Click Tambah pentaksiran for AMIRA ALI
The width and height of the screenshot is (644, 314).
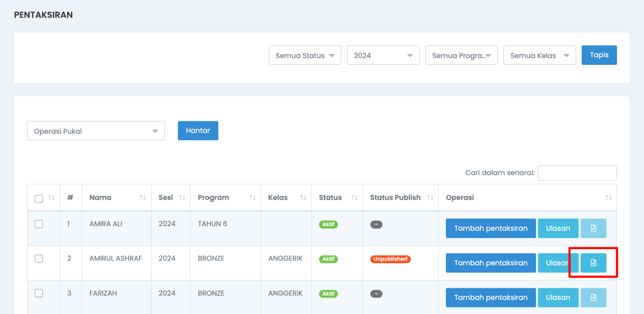tap(491, 228)
